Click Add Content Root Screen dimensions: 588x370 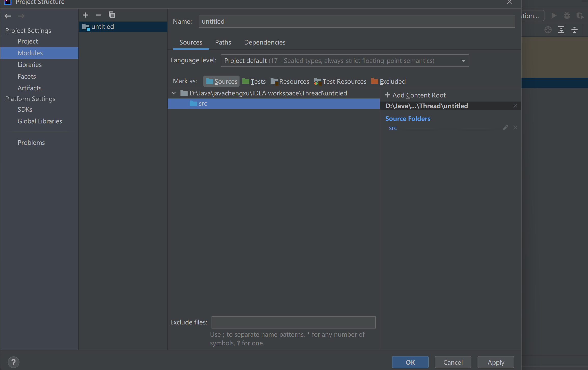[x=415, y=95]
